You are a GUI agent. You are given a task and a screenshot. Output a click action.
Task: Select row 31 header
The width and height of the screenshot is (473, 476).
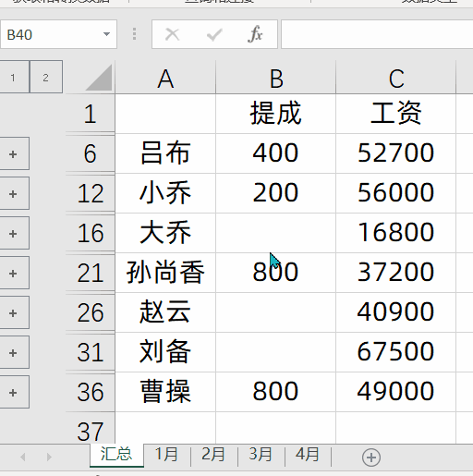coord(91,352)
